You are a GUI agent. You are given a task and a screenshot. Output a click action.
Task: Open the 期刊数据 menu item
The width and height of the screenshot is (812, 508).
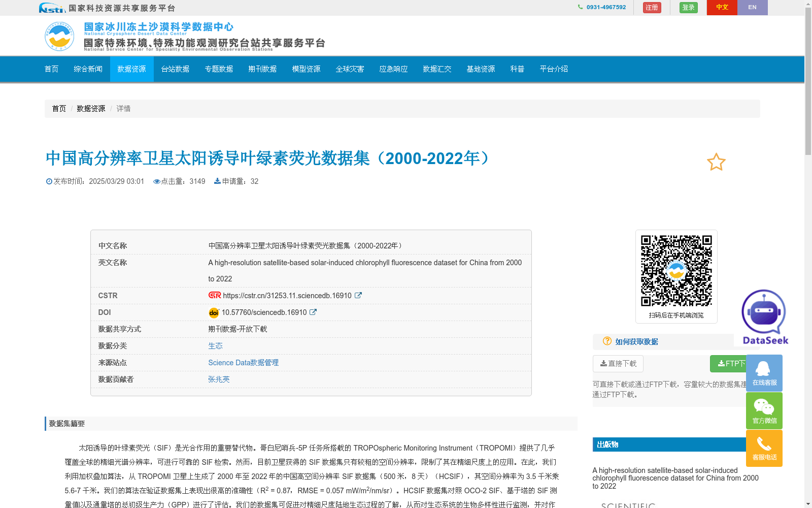tap(263, 69)
